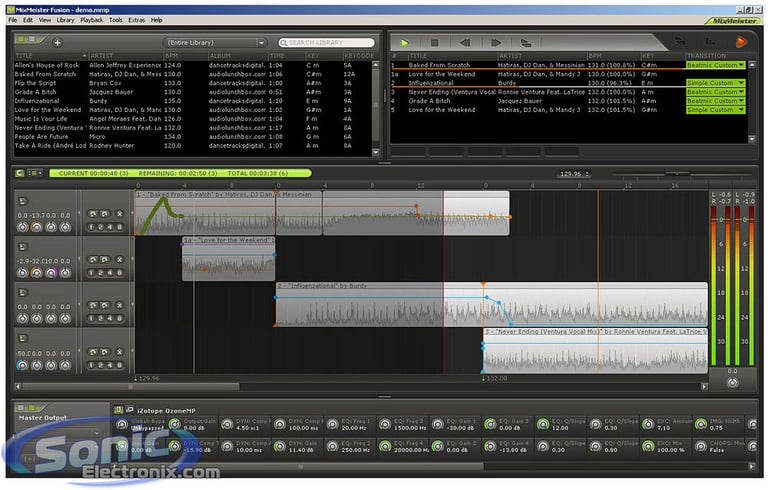Click the blue -50.0 knob on the Never Ending track
This screenshot has width=768, height=490.
coord(22,365)
